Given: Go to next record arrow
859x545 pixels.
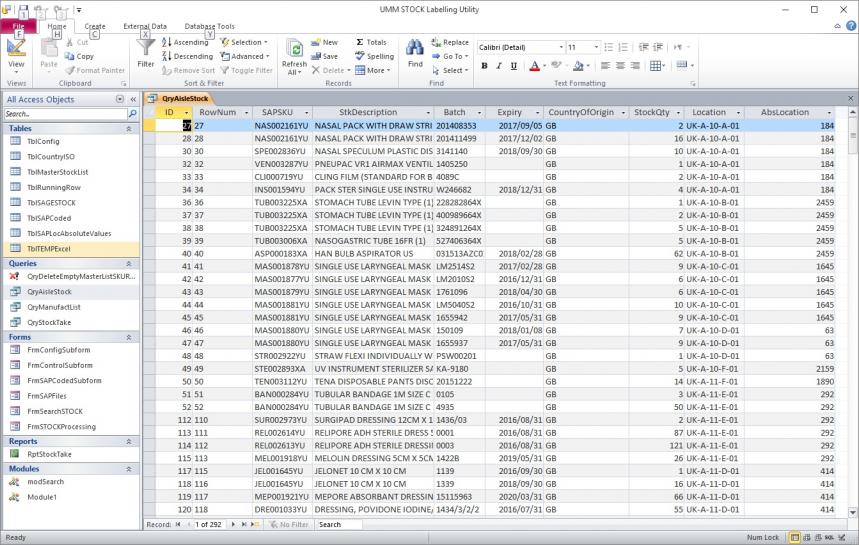Looking at the screenshot, I should [233, 524].
